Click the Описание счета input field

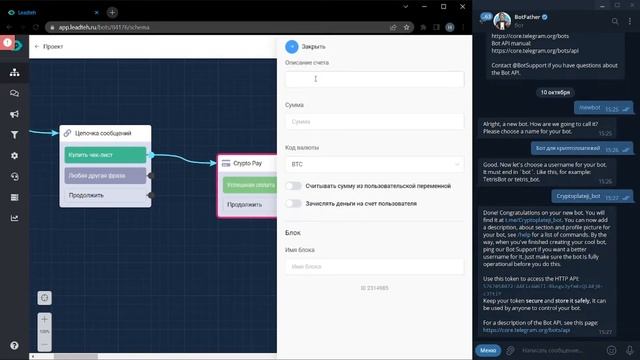374,79
